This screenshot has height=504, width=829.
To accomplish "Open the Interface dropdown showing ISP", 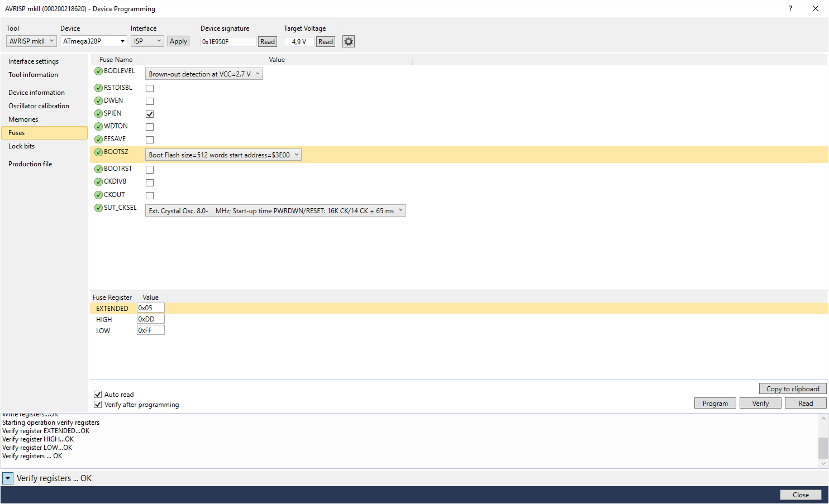I will pyautogui.click(x=147, y=41).
